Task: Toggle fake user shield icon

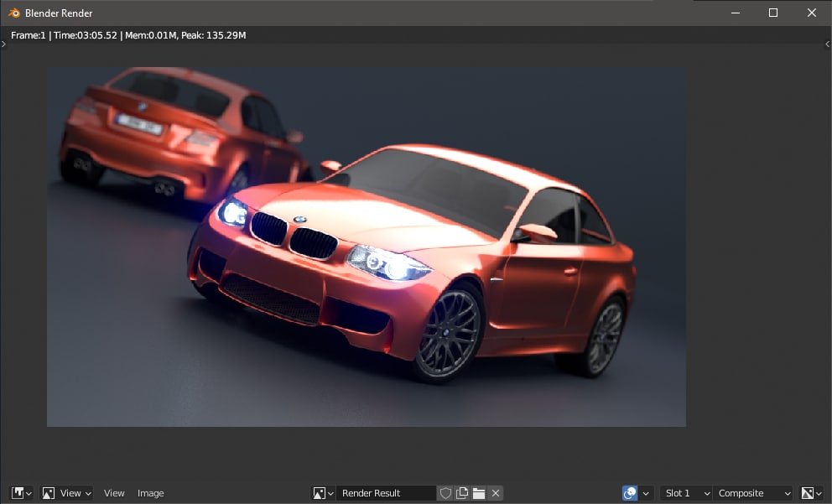Action: [x=445, y=493]
